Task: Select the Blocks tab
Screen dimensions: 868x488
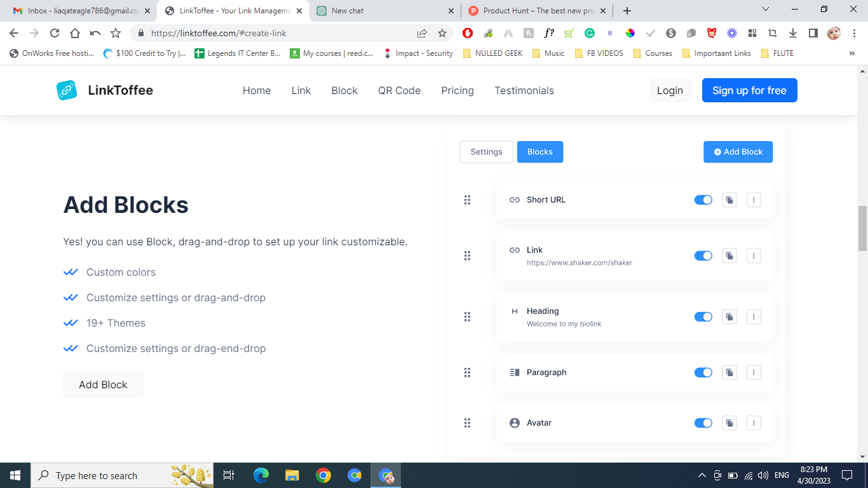Action: (x=540, y=152)
